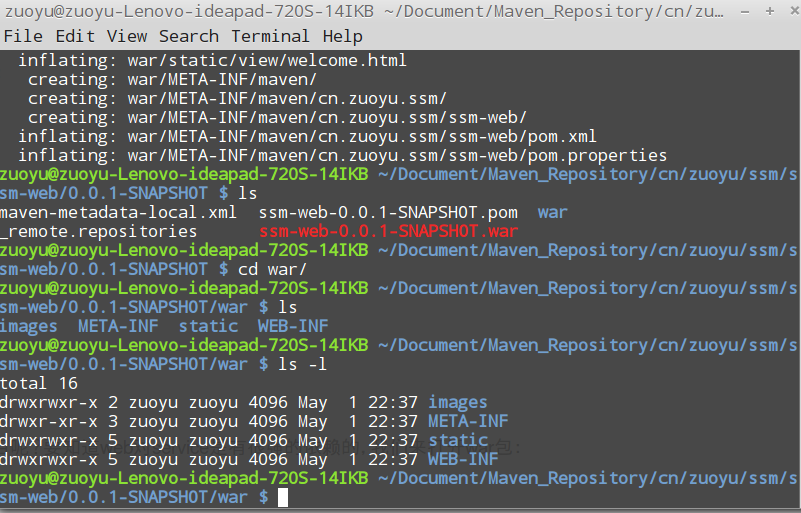Click the 'total 16' output line

(39, 383)
